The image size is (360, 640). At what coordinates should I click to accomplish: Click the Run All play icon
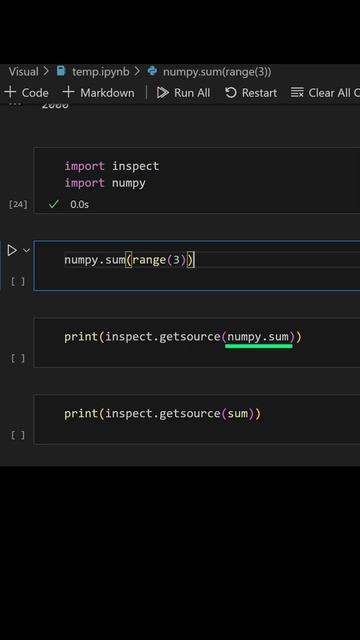pos(162,93)
